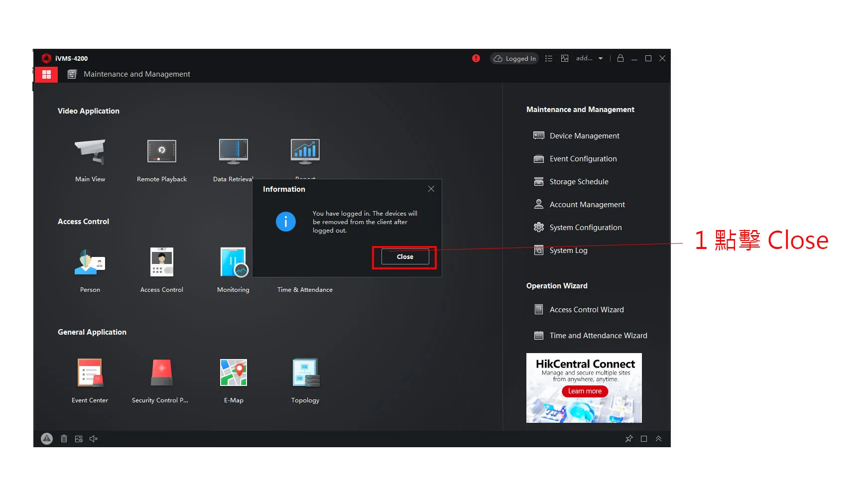The image size is (868, 498).
Task: Click the Logged In cloud status
Action: tap(514, 58)
